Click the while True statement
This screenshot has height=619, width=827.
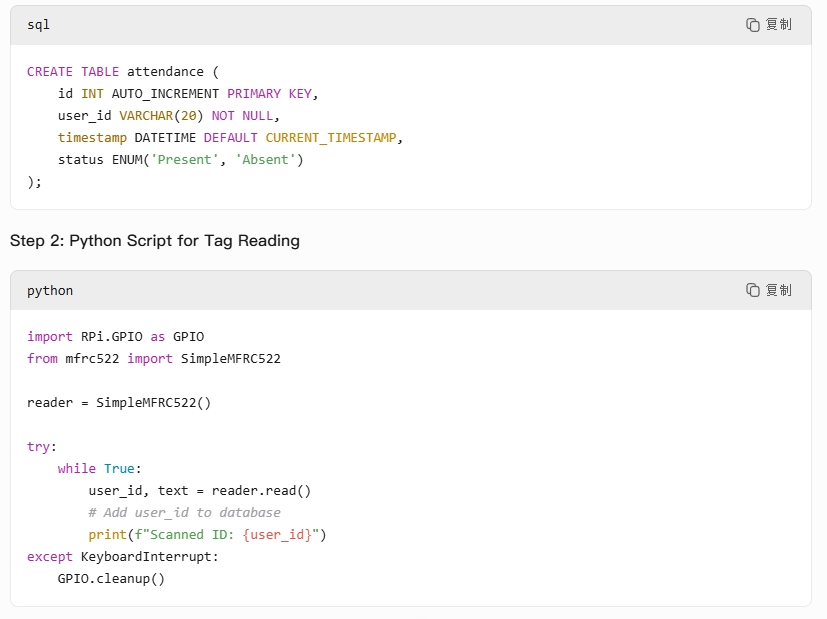pos(100,469)
